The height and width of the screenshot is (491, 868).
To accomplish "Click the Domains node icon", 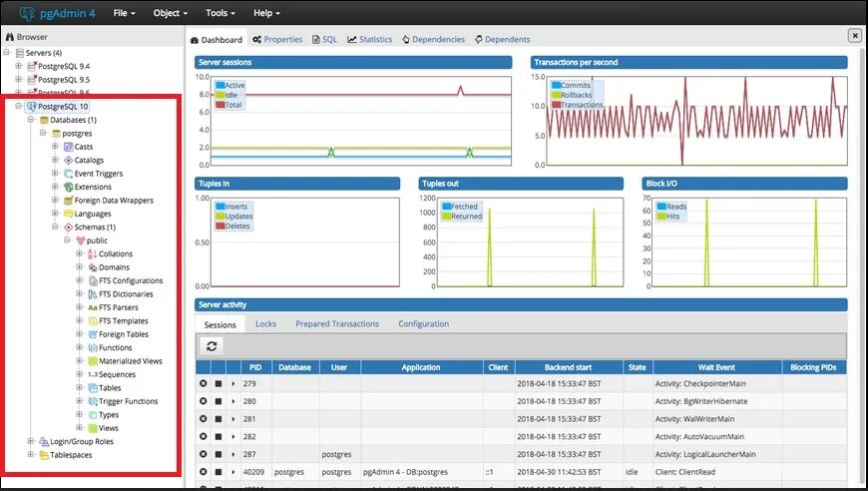I will click(93, 267).
